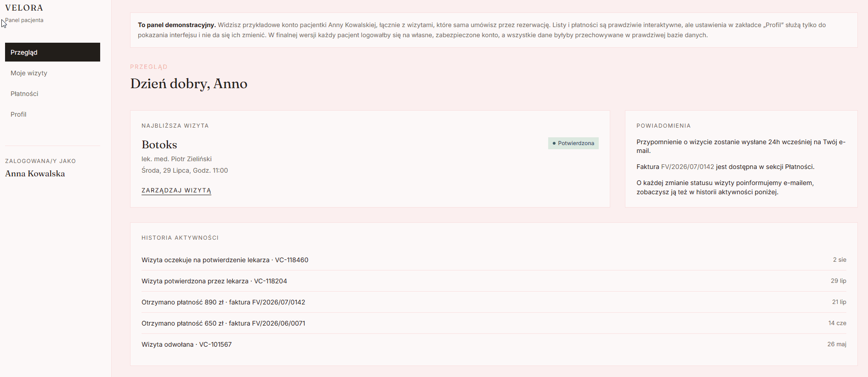Click the Dzień dobry, Anno heading
The height and width of the screenshot is (377, 868).
pyautogui.click(x=189, y=84)
